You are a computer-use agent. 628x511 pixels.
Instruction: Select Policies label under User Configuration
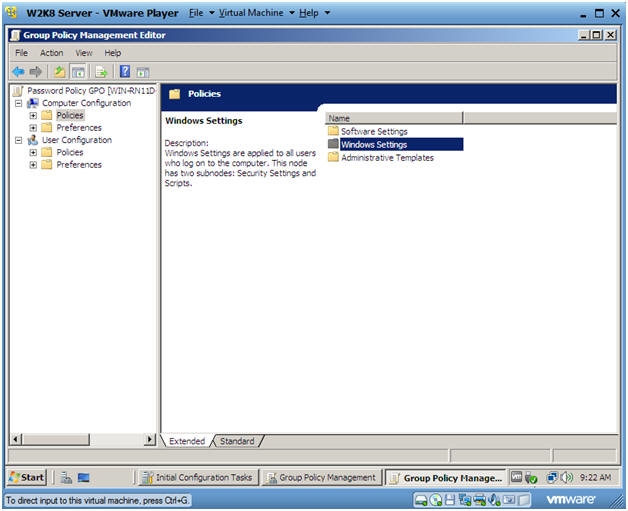(x=70, y=153)
